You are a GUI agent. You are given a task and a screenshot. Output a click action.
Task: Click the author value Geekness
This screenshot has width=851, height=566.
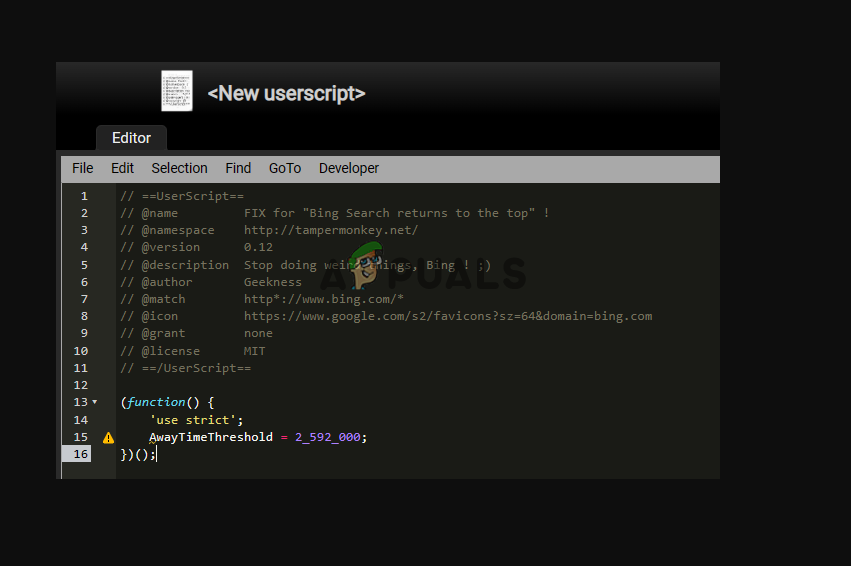(x=272, y=282)
